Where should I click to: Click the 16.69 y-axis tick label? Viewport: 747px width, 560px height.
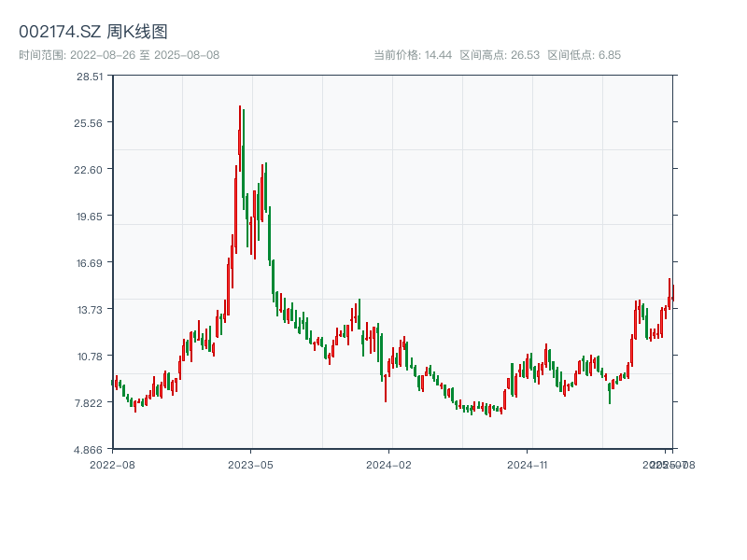click(x=91, y=264)
